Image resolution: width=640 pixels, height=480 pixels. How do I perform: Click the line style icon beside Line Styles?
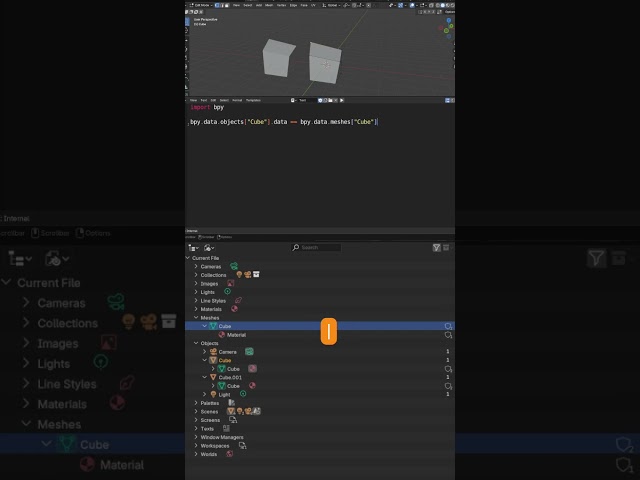pyautogui.click(x=238, y=300)
